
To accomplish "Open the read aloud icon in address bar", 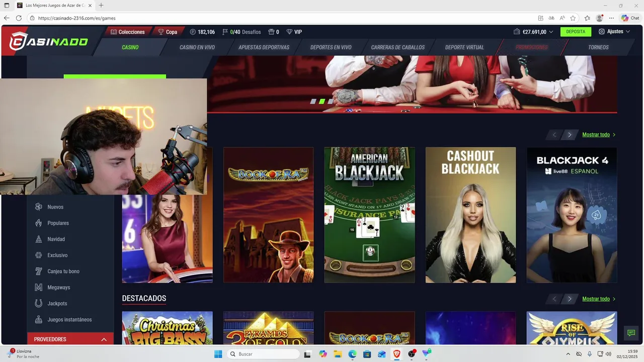I will pos(562,18).
